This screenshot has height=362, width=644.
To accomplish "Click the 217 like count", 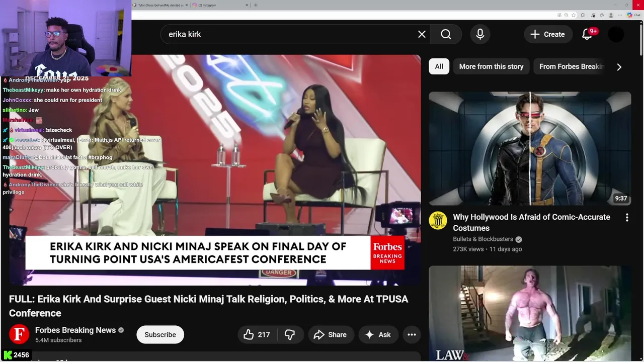I will click(264, 335).
